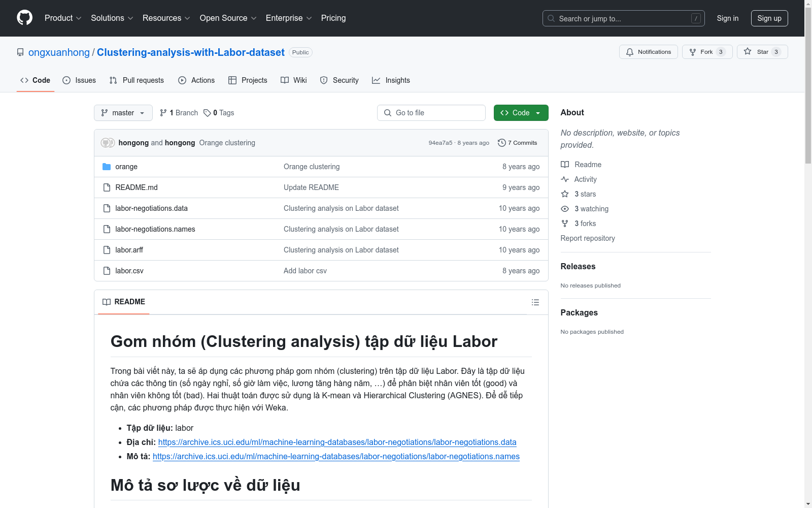Open the Actions tab
812x508 pixels.
pyautogui.click(x=196, y=80)
